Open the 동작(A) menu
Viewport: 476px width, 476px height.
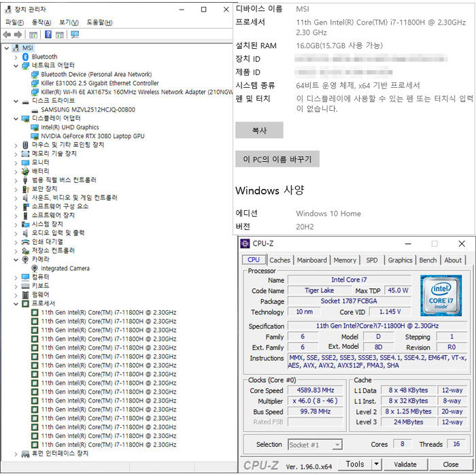tap(41, 22)
